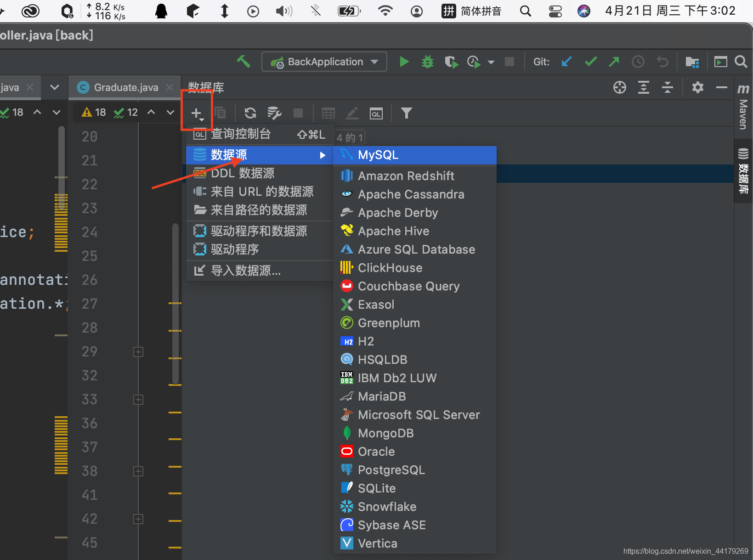Click the Stop square in run toolbar
753x560 pixels.
(x=510, y=62)
